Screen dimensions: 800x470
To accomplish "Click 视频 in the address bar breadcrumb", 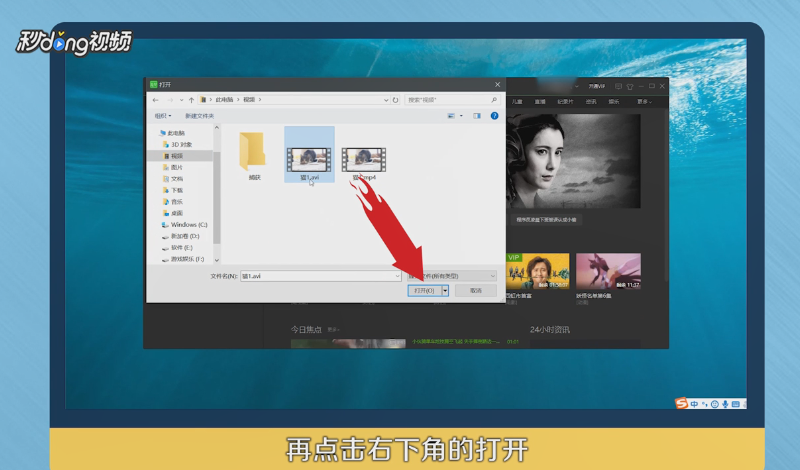I will pos(249,100).
